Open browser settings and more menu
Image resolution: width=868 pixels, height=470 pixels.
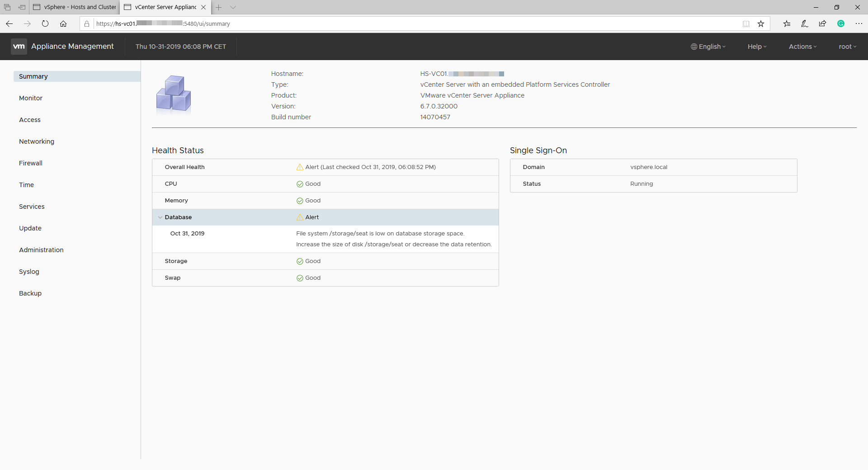[x=859, y=23]
